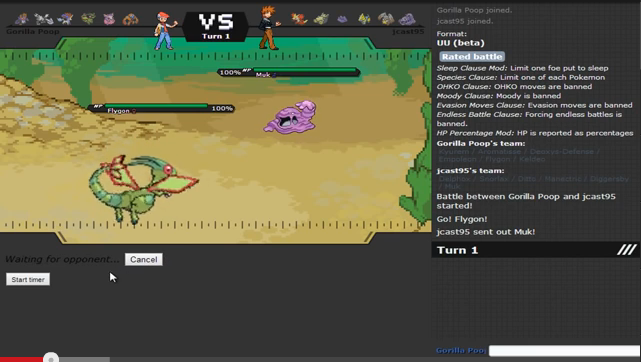This screenshot has width=641, height=362.
Task: Select opponent's Snorlax team icon
Action: click(x=321, y=18)
